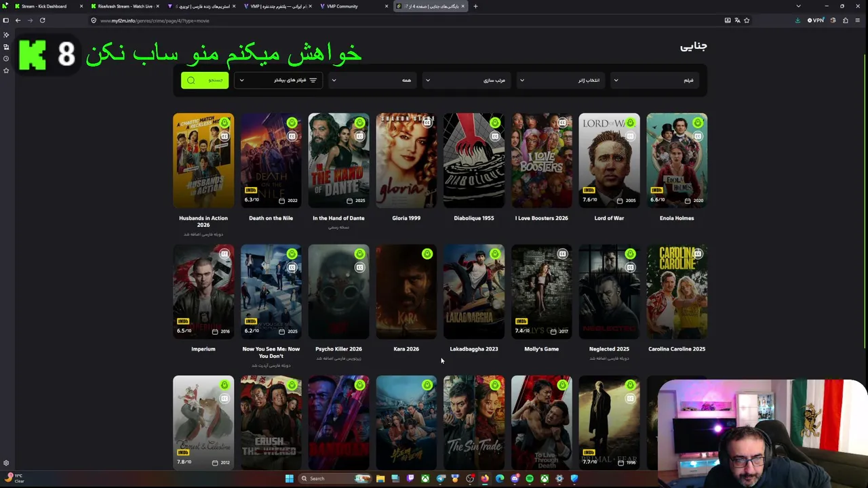
Task: Click the VPN indicator in the address bar
Action: 816,20
